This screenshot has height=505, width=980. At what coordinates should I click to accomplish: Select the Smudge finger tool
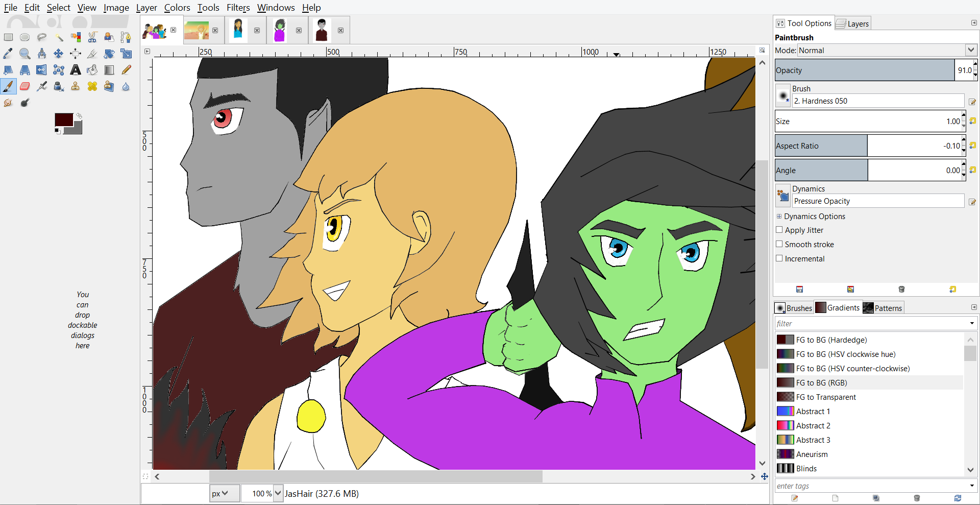8,103
